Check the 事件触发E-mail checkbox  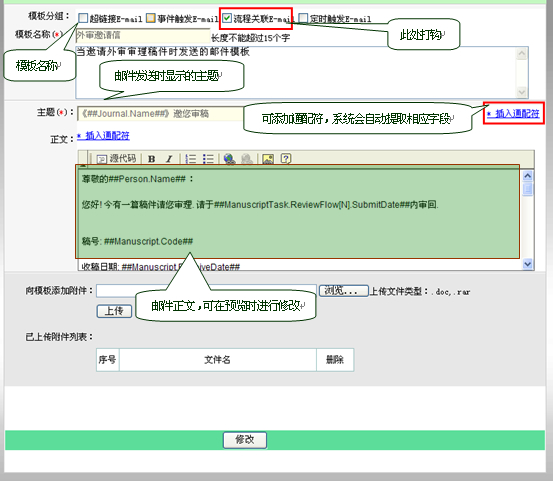click(x=151, y=18)
